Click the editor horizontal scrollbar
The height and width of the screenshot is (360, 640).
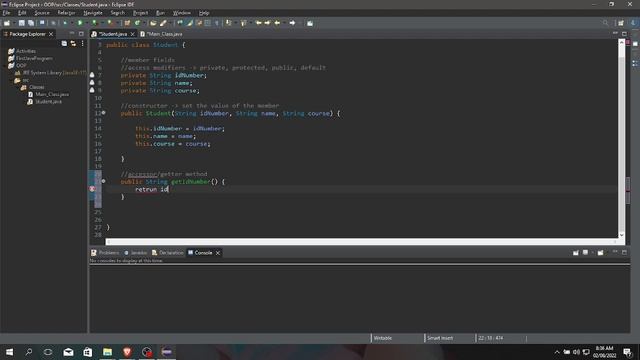pyautogui.click(x=362, y=242)
